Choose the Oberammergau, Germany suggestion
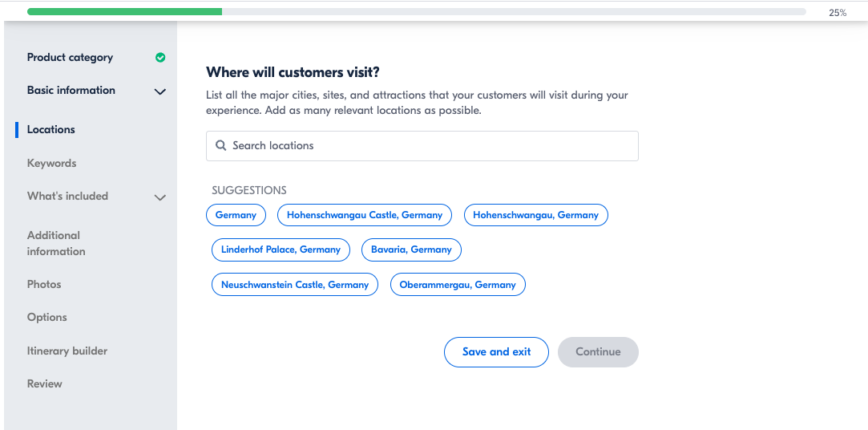The image size is (868, 430). coord(458,285)
